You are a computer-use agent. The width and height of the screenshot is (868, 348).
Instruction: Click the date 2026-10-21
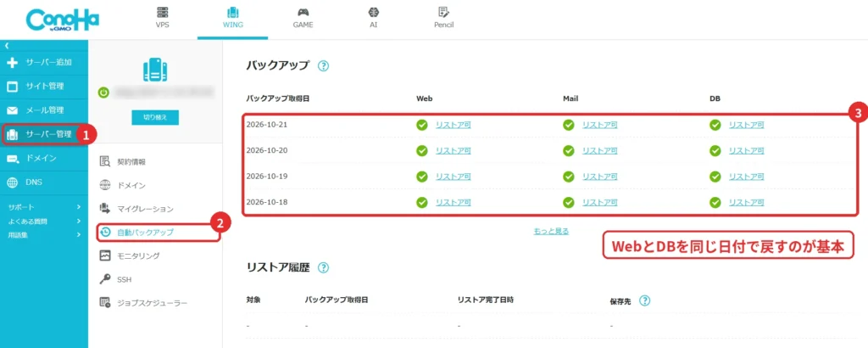[x=267, y=124]
